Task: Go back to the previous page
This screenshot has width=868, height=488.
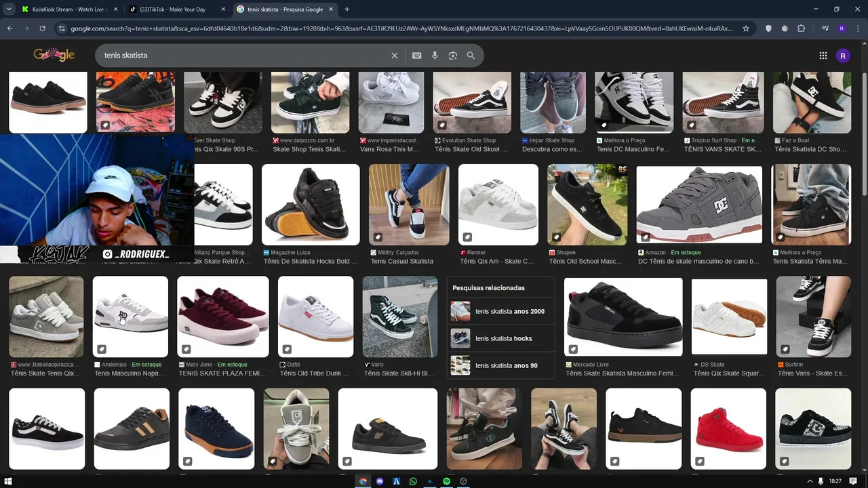Action: [9, 28]
